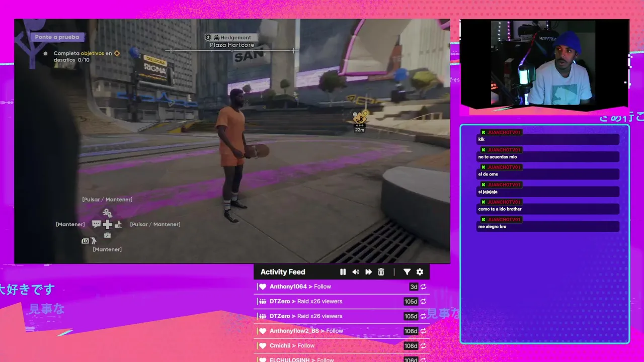Viewport: 644px width, 362px height.
Task: Click heart icon beside Anthony1064
Action: [x=262, y=287]
